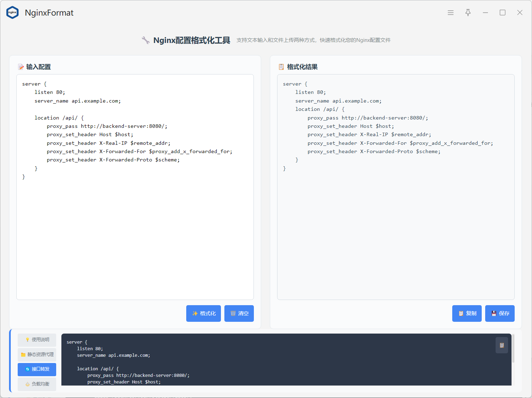Click inside the input config text area
The height and width of the screenshot is (398, 532).
(135, 187)
